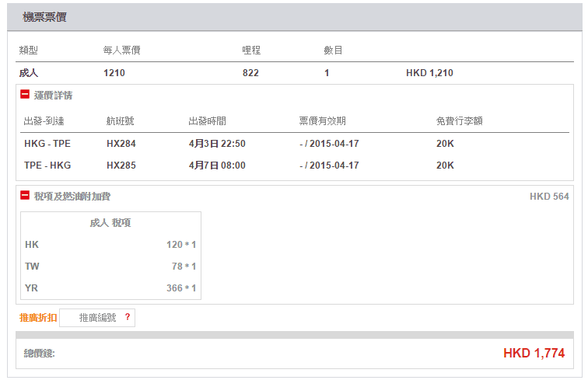Click the 成人 passenger type row
This screenshot has height=380, width=588.
[x=29, y=73]
